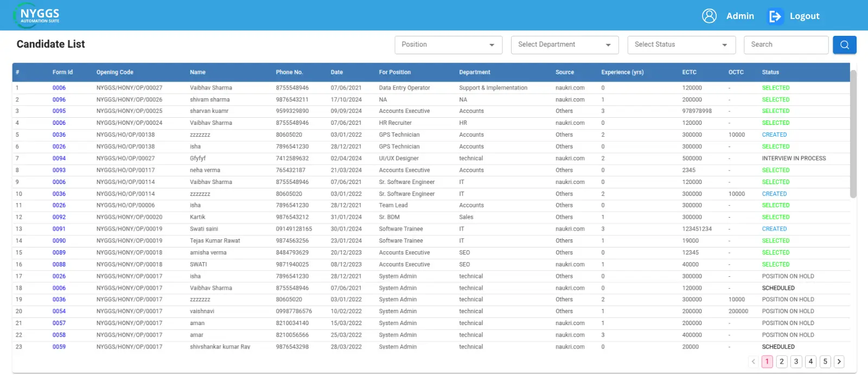The image size is (868, 375).
Task: Click the Source column header
Action: 565,72
